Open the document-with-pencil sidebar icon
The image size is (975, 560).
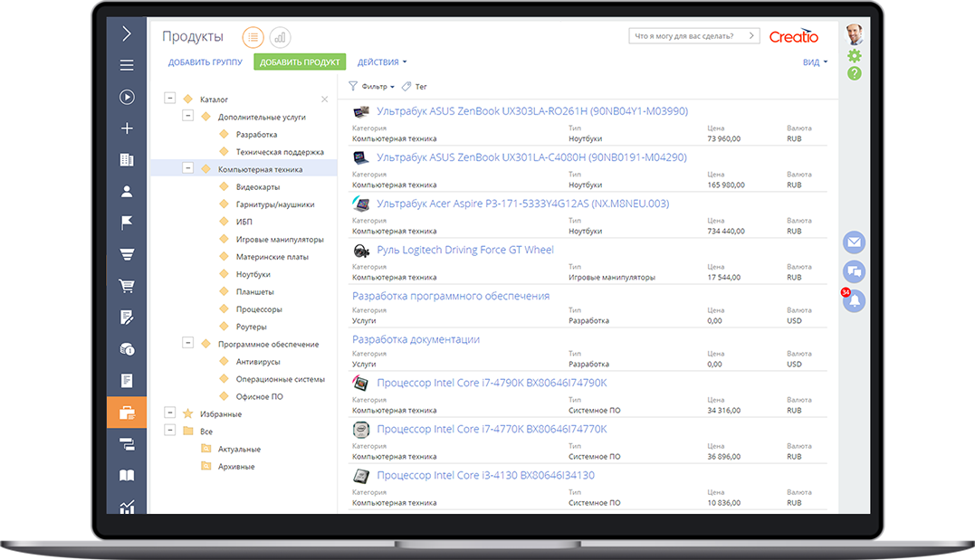point(127,318)
